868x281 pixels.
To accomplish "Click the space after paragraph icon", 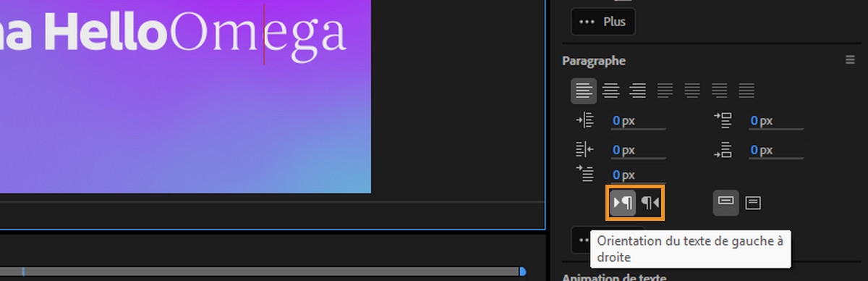I will coord(723,150).
